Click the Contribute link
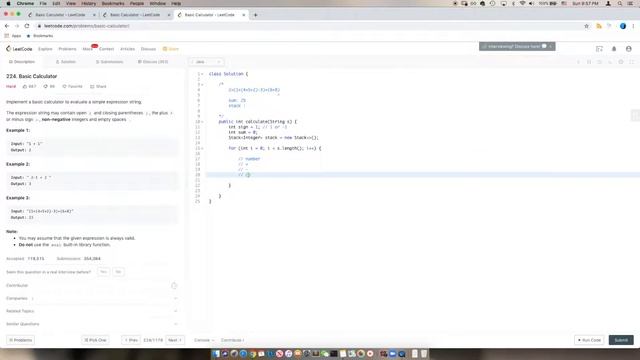Screen dimensions: 640x360 point(232,340)
